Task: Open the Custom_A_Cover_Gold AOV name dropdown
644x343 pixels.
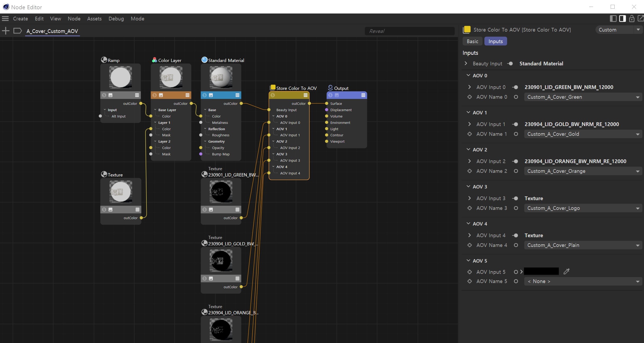Action: (583, 134)
